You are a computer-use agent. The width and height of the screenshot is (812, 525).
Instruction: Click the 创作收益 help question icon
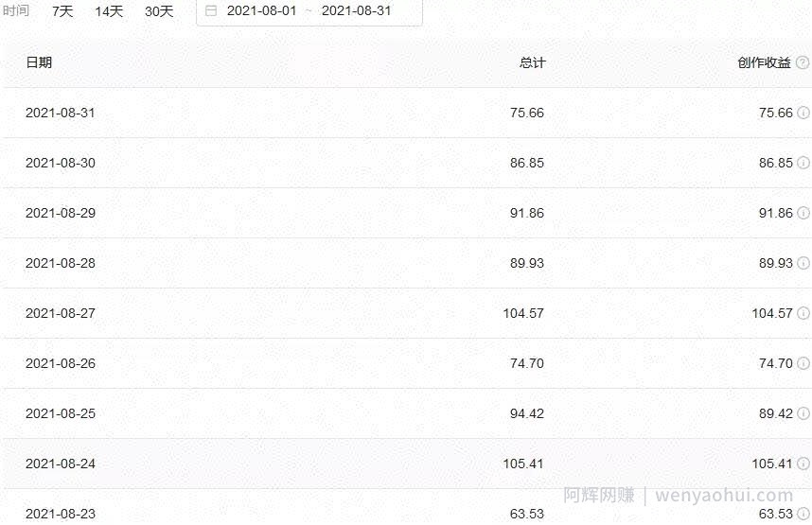tap(803, 62)
